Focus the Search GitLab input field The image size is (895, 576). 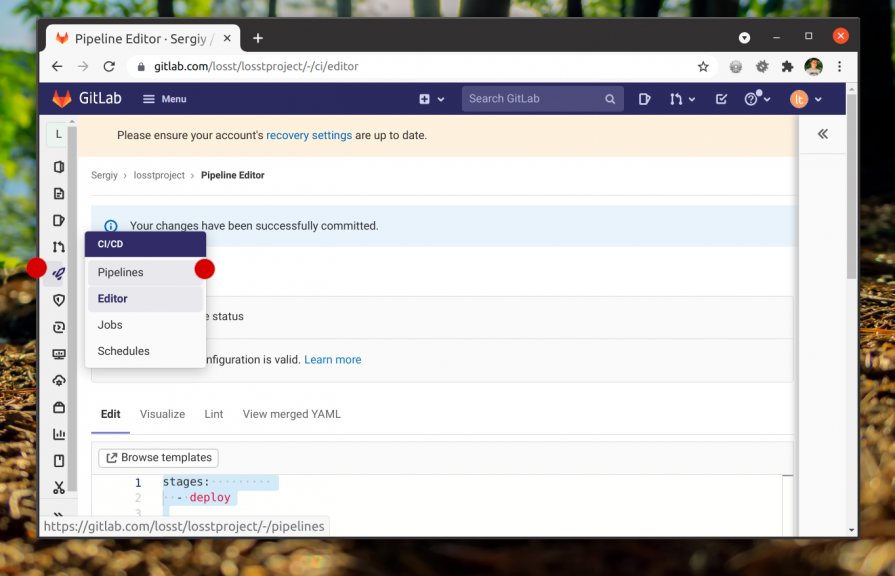535,99
